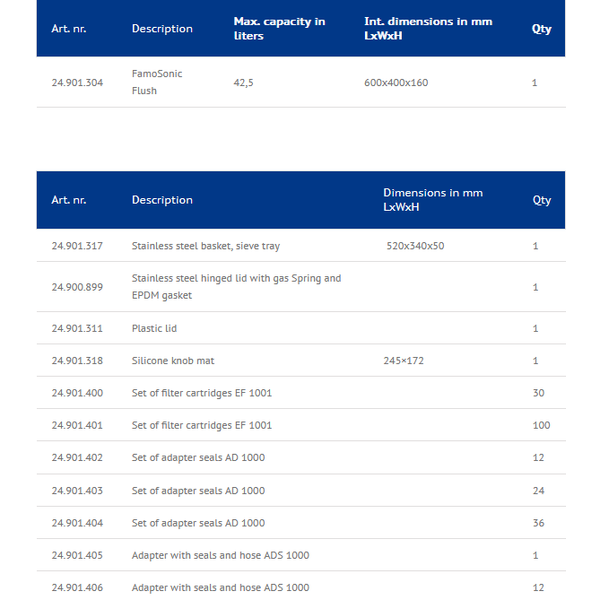Select article number 24.901.402
The width and height of the screenshot is (600, 600).
(x=77, y=458)
